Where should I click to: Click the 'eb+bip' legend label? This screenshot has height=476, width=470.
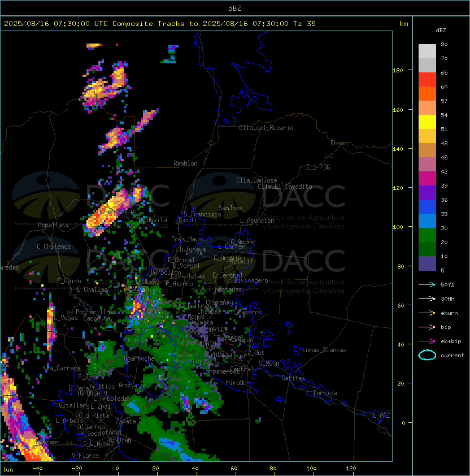[451, 341]
